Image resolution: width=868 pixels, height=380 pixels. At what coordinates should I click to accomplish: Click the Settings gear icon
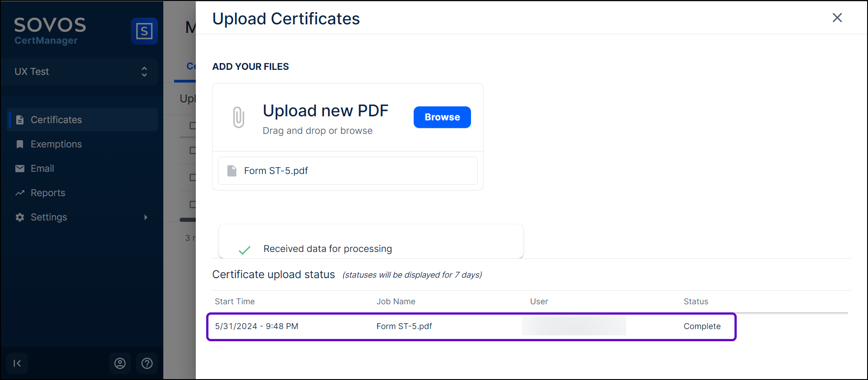tap(20, 217)
